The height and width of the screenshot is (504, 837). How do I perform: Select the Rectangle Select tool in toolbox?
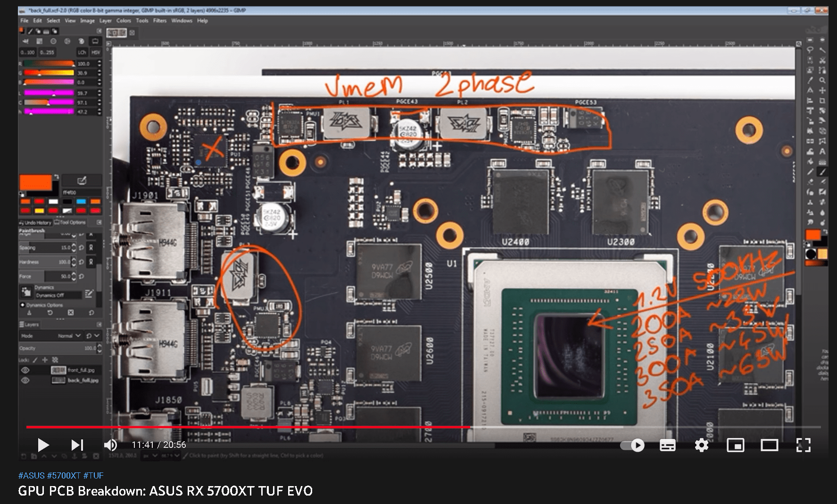point(810,40)
